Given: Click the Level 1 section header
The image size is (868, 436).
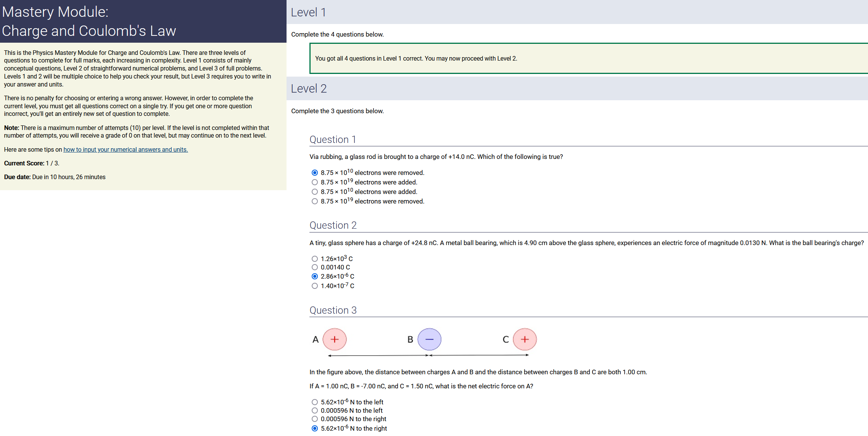Looking at the screenshot, I should tap(308, 12).
